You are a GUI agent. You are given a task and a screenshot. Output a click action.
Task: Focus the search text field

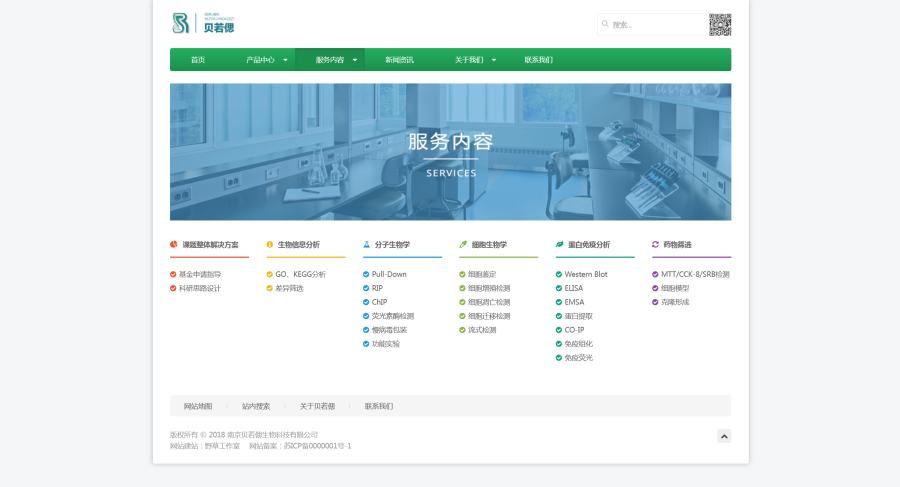coord(655,25)
